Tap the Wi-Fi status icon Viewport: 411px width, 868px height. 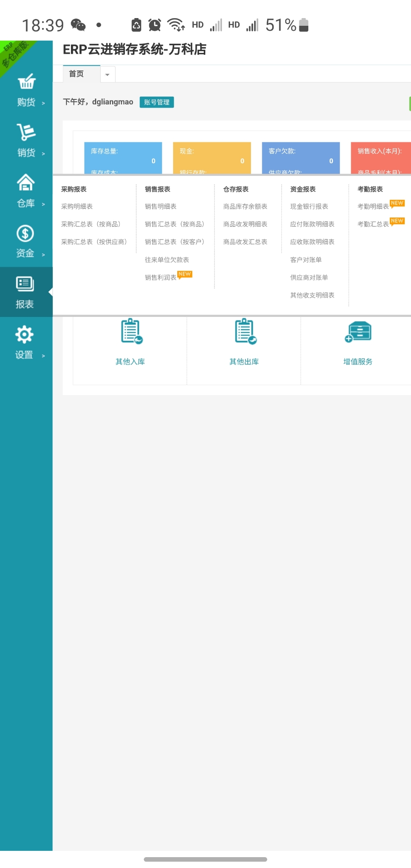pyautogui.click(x=176, y=25)
